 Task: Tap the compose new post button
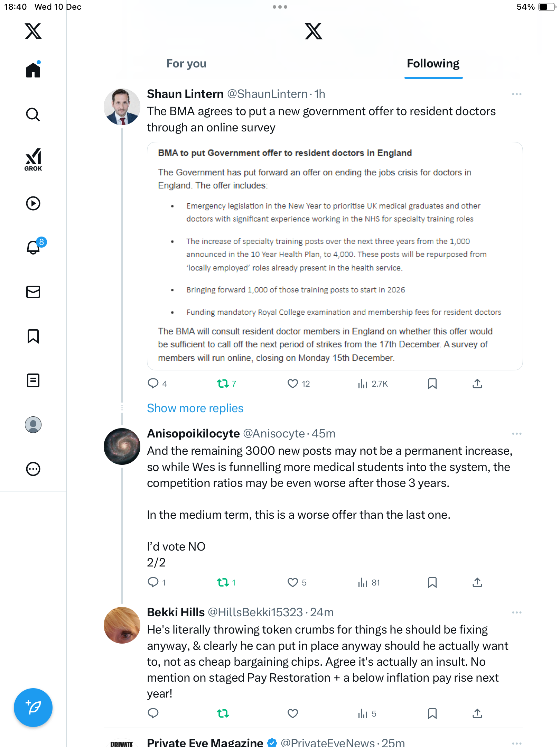33,708
